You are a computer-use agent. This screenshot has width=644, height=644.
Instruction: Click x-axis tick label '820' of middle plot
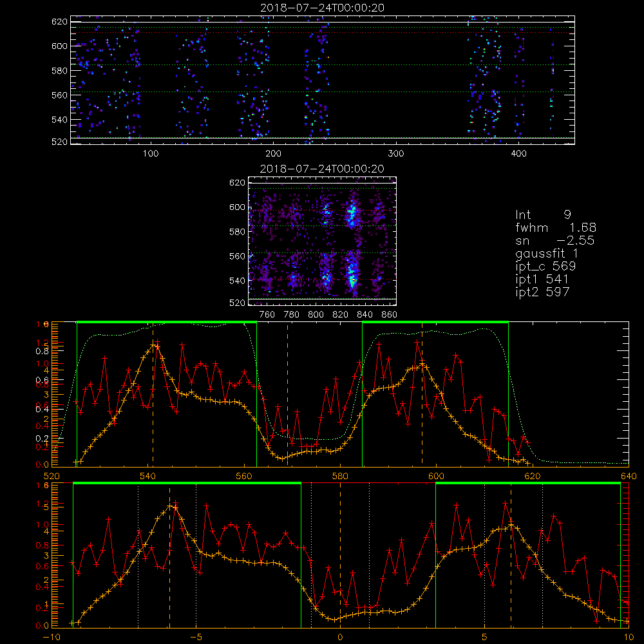341,315
